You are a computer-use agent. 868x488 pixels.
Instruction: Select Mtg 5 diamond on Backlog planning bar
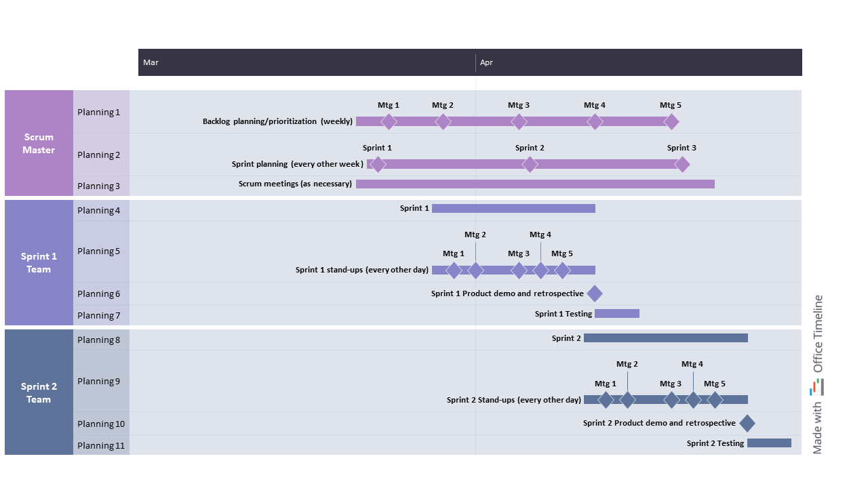click(x=671, y=121)
